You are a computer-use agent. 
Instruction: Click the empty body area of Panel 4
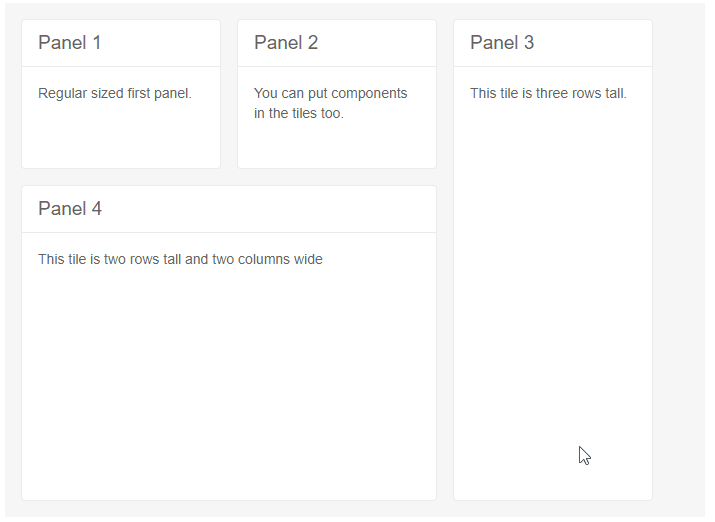point(228,380)
